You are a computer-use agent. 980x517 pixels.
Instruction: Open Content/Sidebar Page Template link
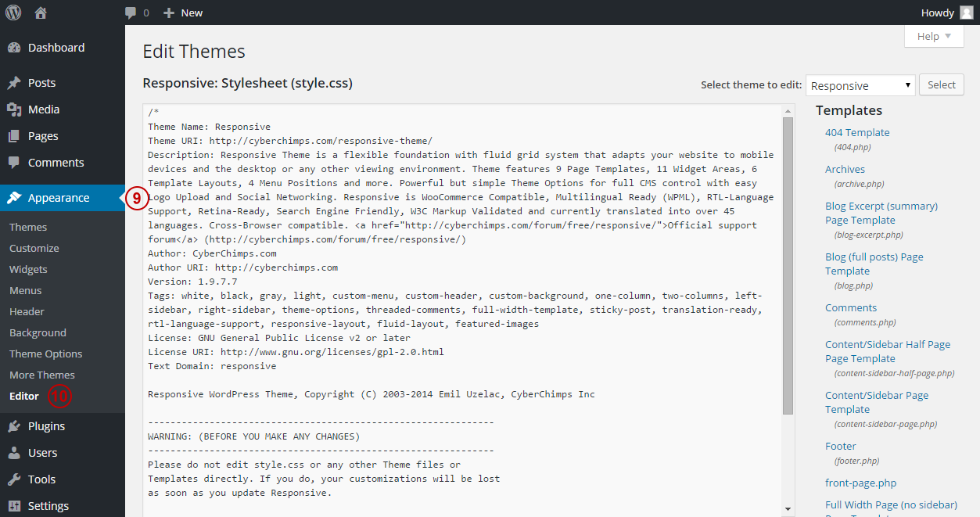[877, 402]
